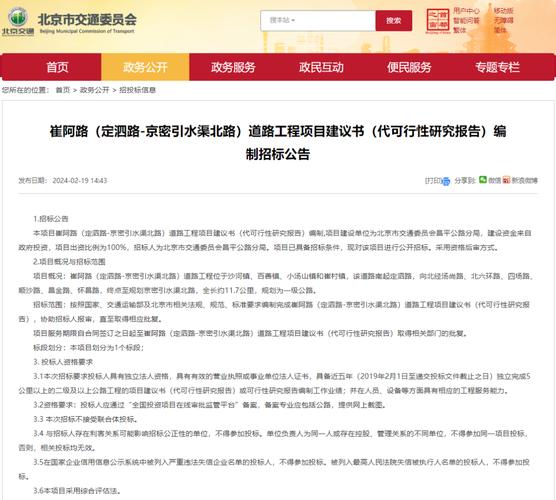This screenshot has width=556, height=500.
Task: Click the paragraph starting 3.2资格要求
Action: (210, 405)
